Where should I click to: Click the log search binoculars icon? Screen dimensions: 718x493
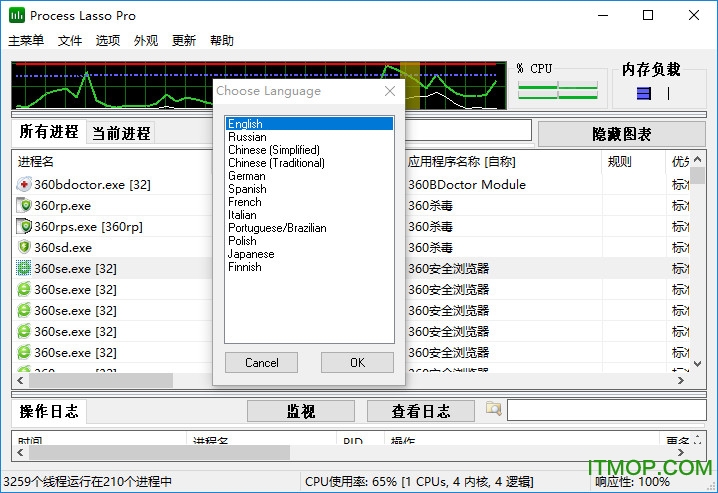pos(493,410)
